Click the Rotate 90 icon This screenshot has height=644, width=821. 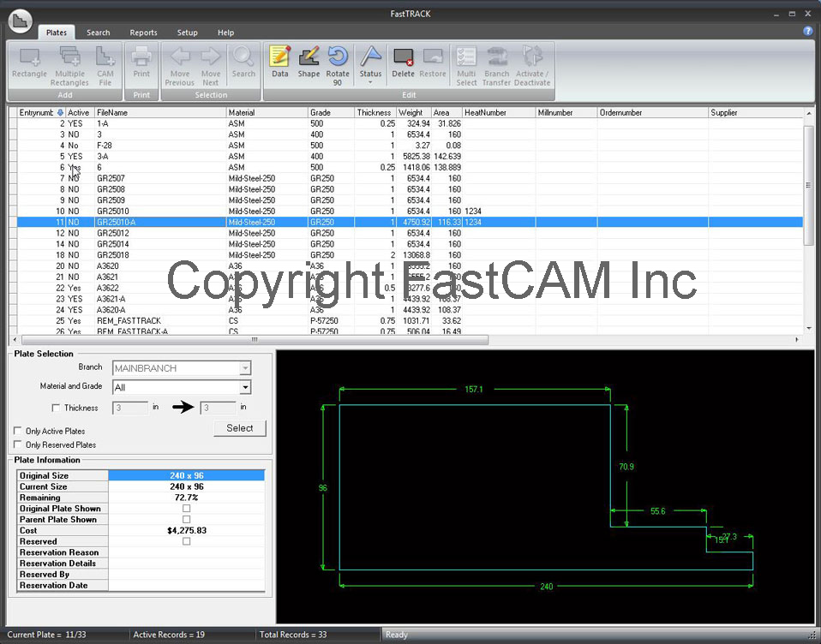338,57
